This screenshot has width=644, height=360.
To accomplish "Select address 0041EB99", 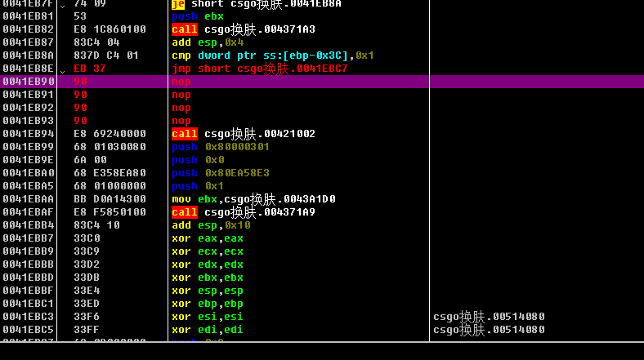I will pos(28,147).
